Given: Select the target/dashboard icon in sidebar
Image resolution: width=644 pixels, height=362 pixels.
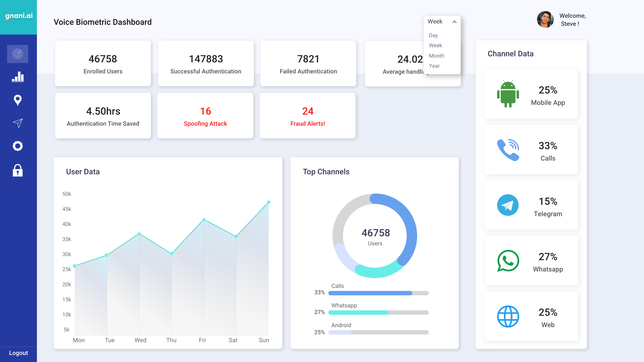Looking at the screenshot, I should [18, 54].
